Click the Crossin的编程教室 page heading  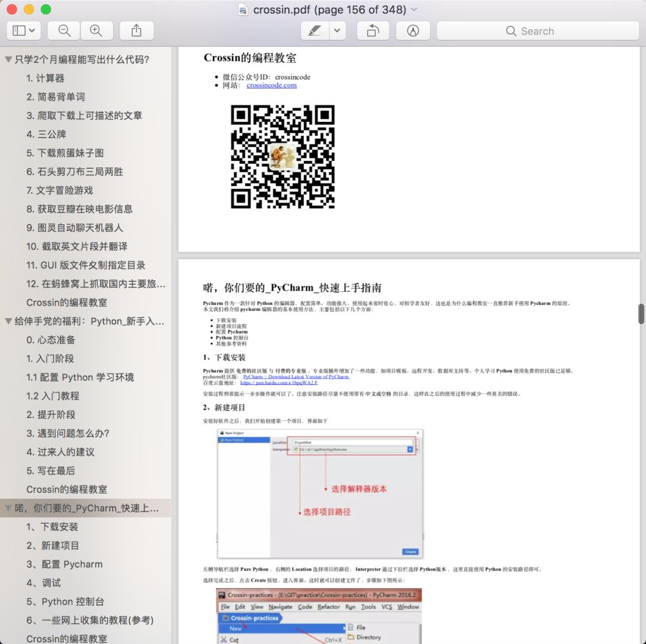pos(250,58)
